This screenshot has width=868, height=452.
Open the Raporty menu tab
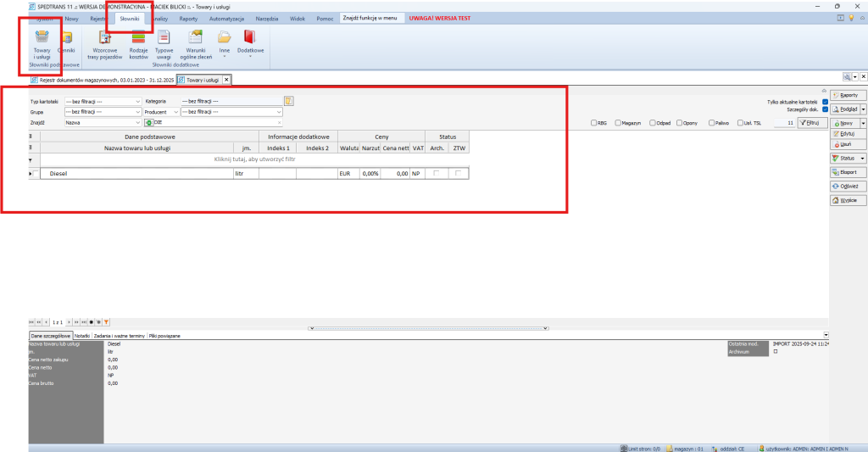pos(188,18)
